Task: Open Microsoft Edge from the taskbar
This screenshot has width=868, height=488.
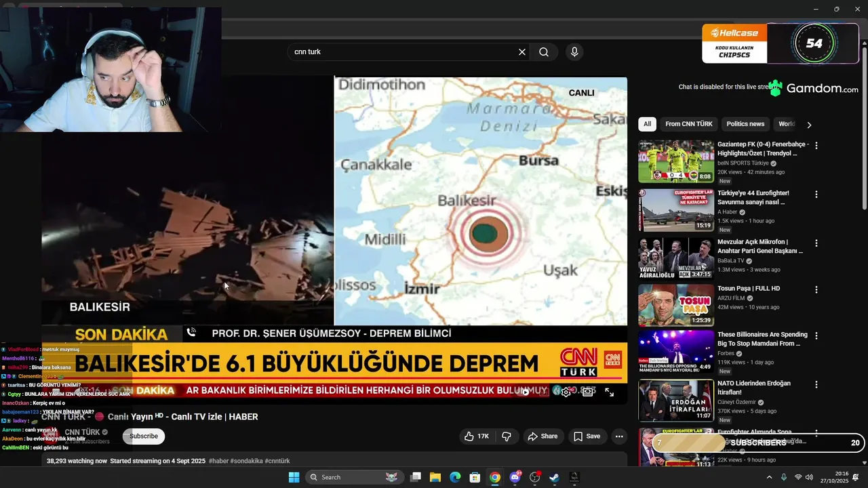Action: pyautogui.click(x=455, y=477)
